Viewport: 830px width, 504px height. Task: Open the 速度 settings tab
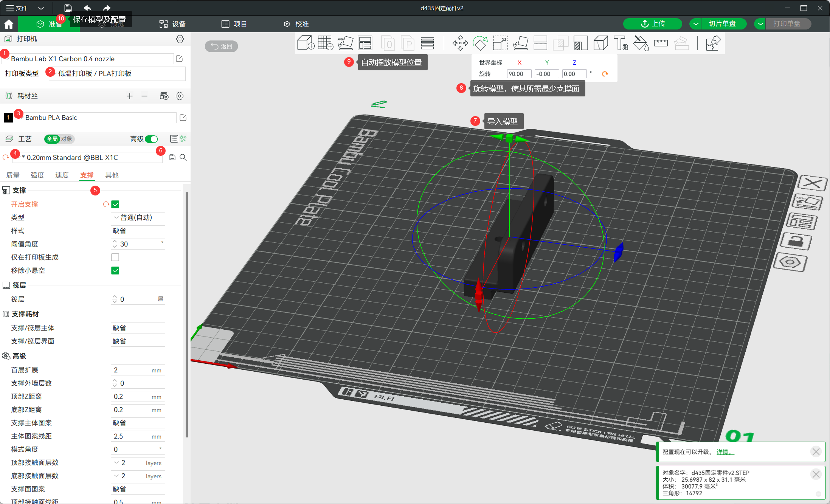62,175
